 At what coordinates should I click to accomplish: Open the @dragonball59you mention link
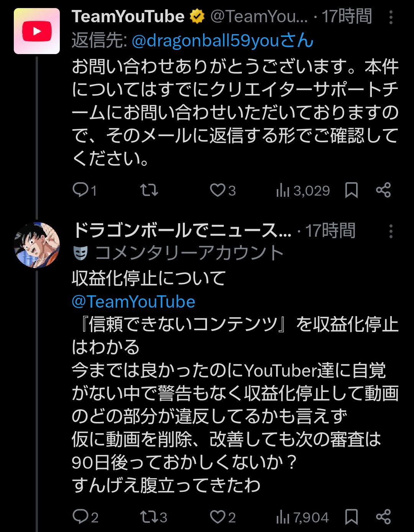[x=222, y=41]
